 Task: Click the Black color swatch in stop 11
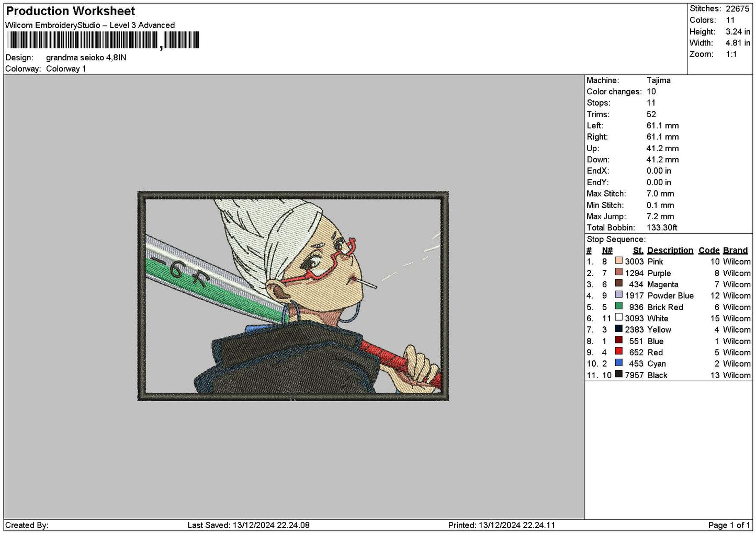(619, 374)
